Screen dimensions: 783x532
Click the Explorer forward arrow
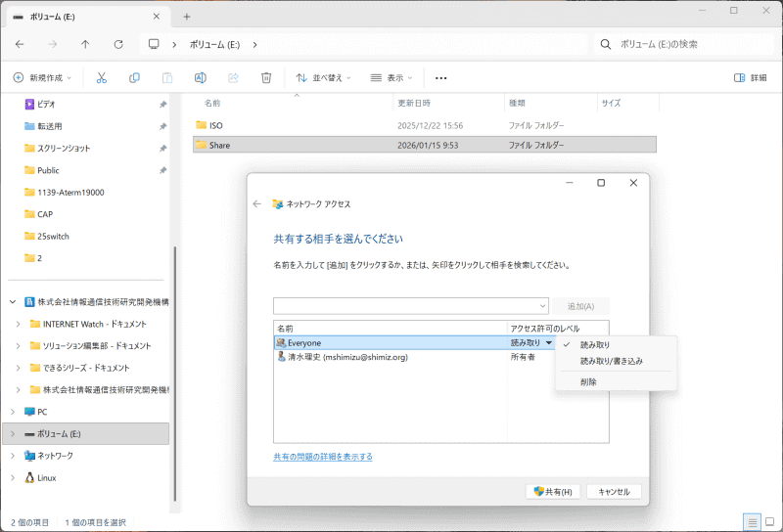pyautogui.click(x=53, y=44)
